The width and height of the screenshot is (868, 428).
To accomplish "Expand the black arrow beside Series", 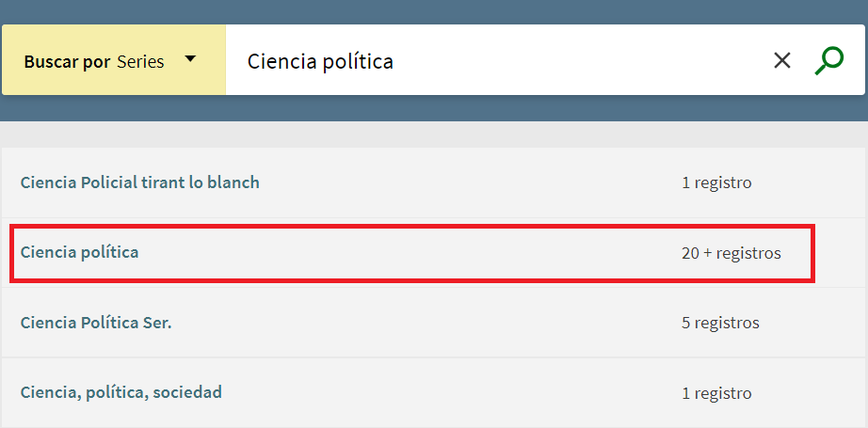I will [190, 59].
